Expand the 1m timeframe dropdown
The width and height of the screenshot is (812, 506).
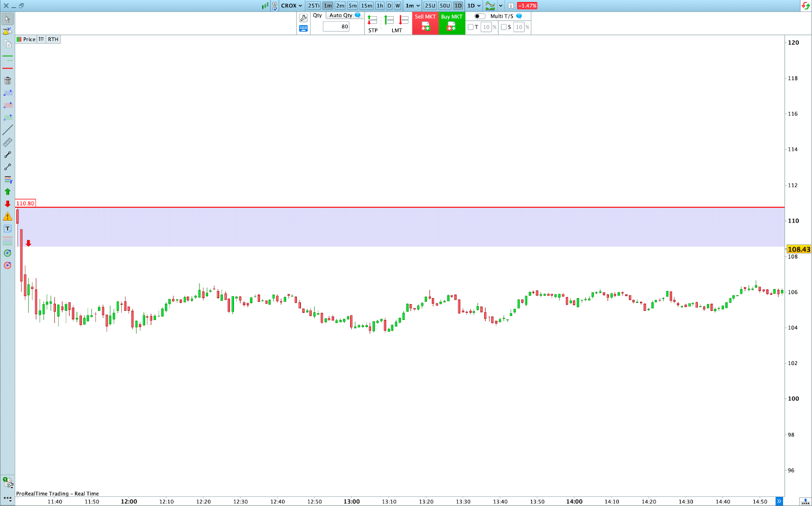(413, 6)
